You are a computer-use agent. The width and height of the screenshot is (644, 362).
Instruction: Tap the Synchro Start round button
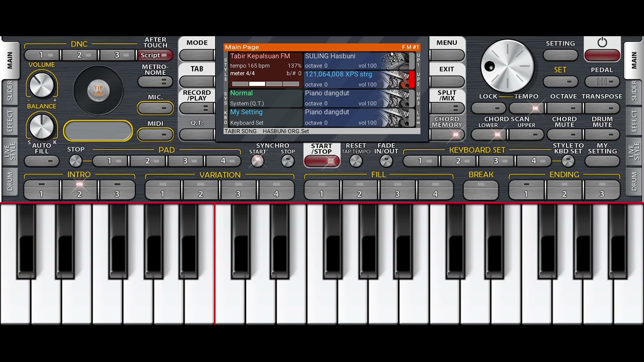tap(257, 161)
